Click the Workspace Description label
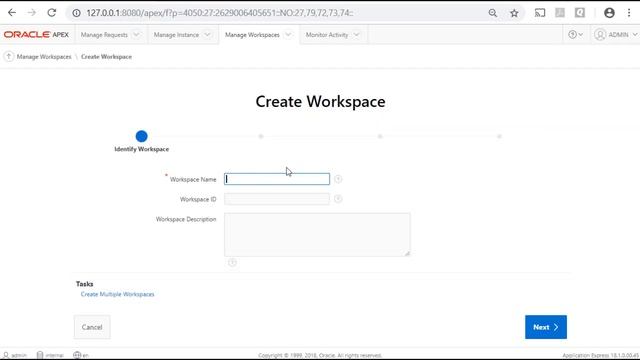This screenshot has width=640, height=360. coord(186,219)
